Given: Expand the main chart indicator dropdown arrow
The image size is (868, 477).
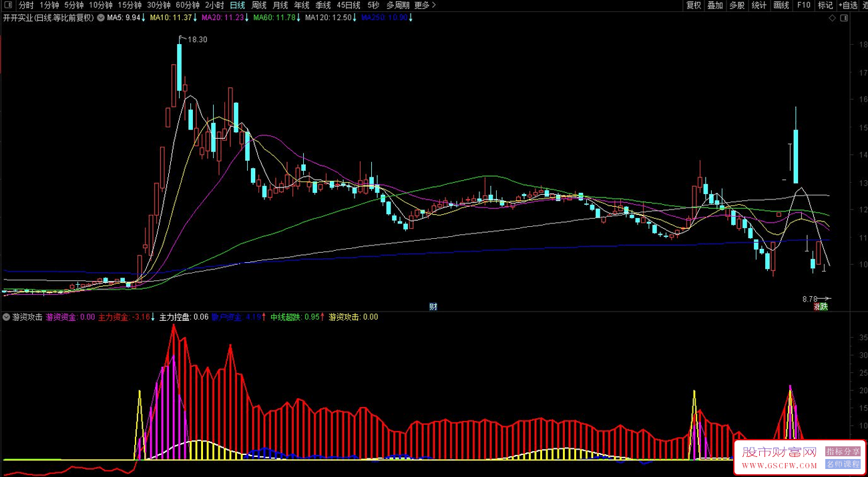Looking at the screenshot, I should pyautogui.click(x=100, y=18).
